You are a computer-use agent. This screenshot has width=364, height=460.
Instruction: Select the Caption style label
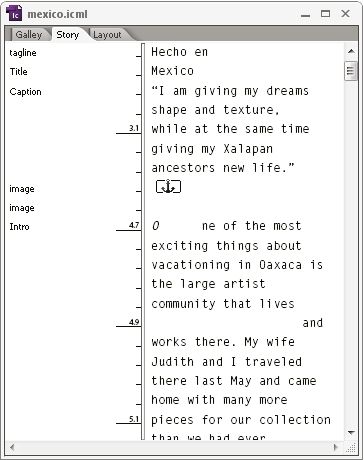[25, 92]
